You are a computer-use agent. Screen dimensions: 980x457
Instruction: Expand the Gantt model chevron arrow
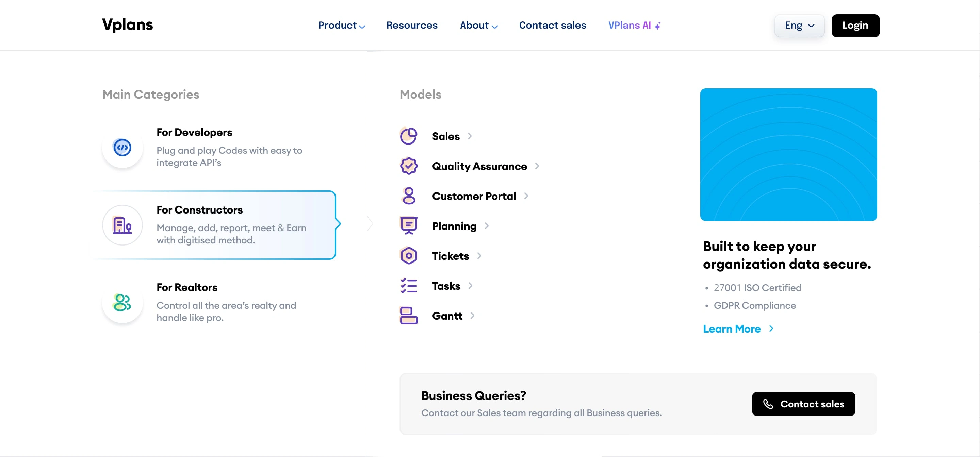[x=472, y=316]
